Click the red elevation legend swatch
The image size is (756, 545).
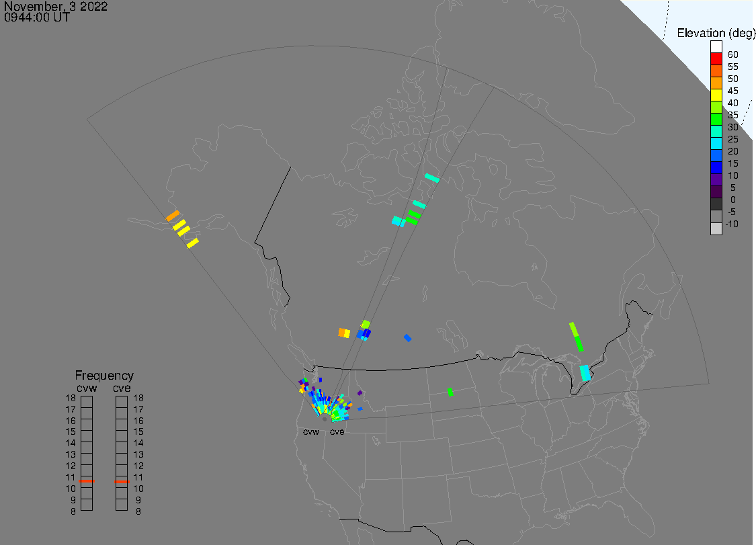[716, 59]
